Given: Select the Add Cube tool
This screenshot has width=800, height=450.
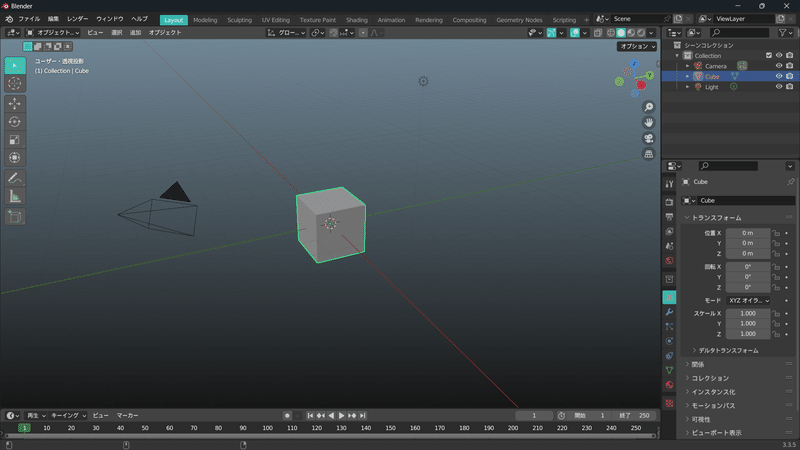Looking at the screenshot, I should click(15, 216).
